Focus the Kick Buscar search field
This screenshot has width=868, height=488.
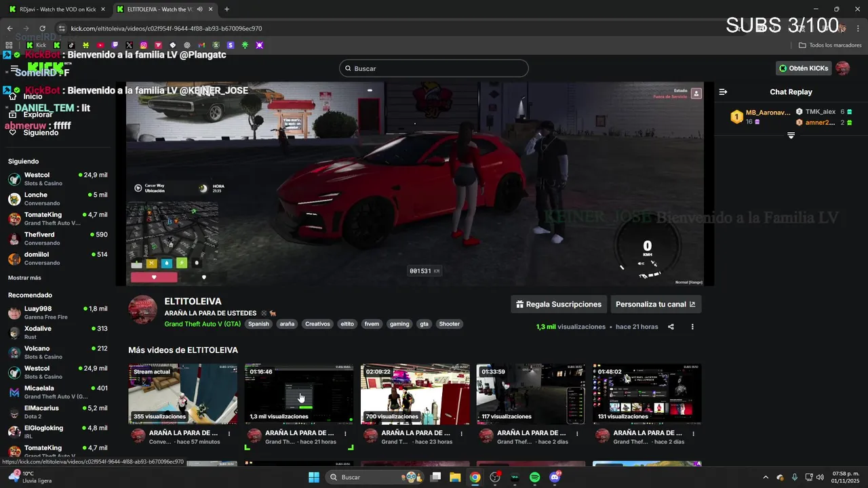pos(434,68)
